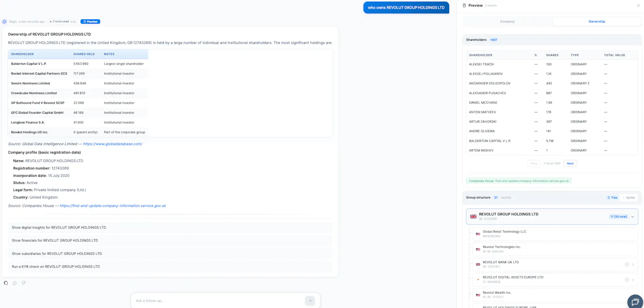The height and width of the screenshot is (308, 644).
Task: Expand REVOLUT BANK UK LTD children chevron
Action: [633, 264]
